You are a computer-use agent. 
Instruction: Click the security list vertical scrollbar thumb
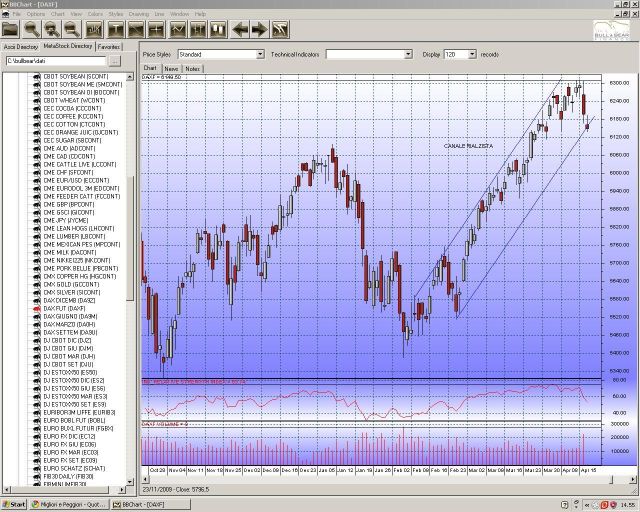130,239
